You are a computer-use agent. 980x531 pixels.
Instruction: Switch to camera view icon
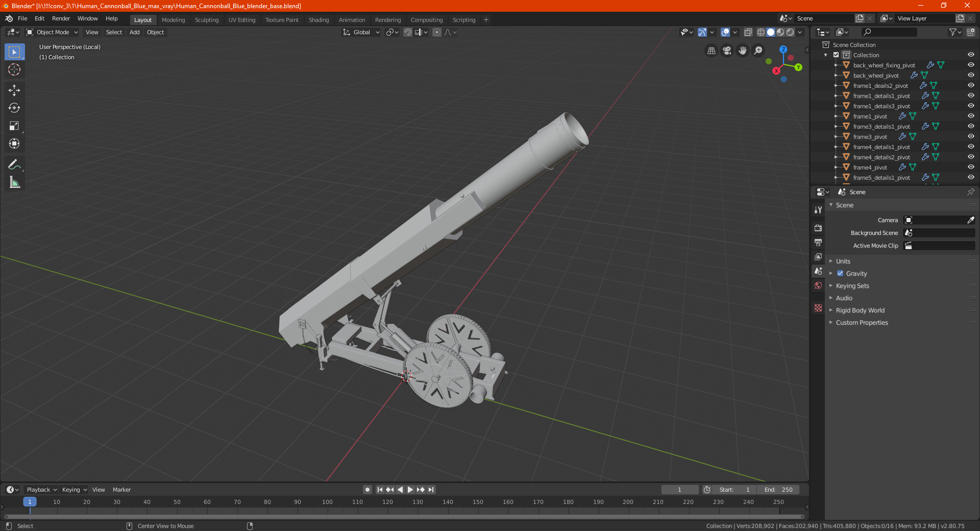click(727, 51)
